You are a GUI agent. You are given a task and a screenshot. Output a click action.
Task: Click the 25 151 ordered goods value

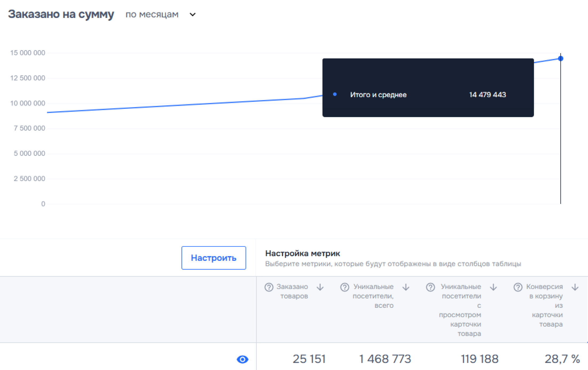coord(309,359)
